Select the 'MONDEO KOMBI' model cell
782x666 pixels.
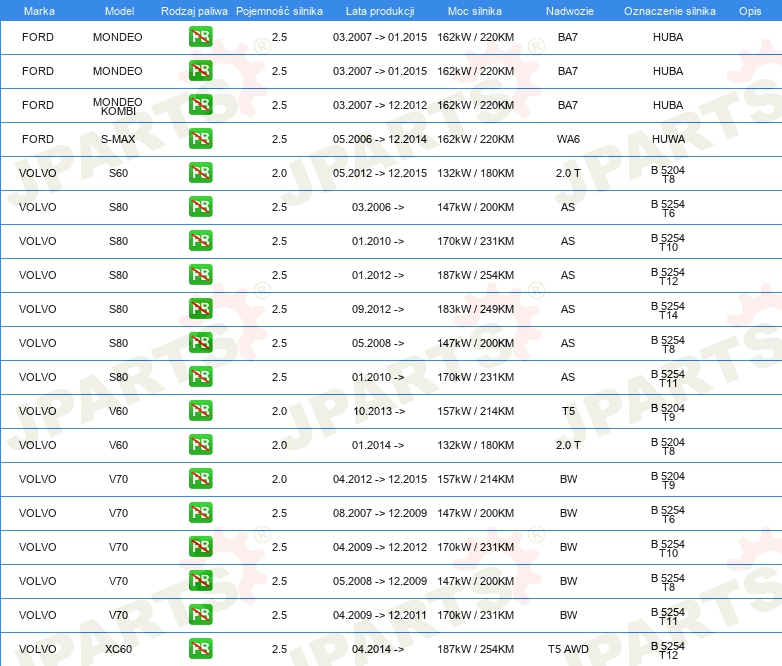click(x=118, y=106)
